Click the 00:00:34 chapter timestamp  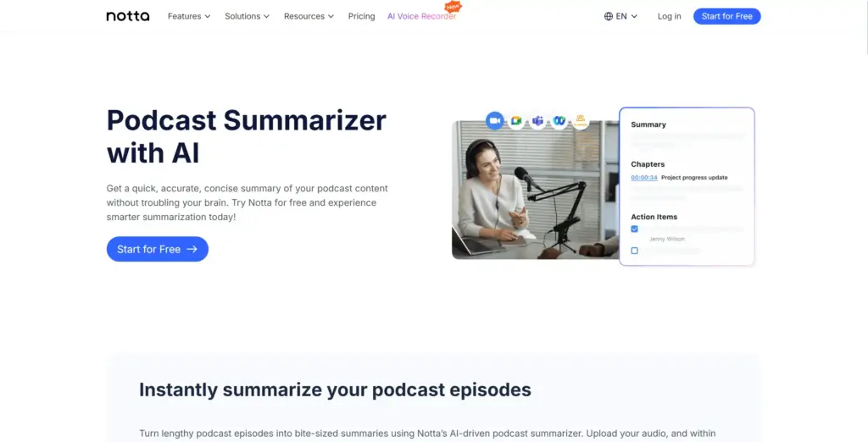click(644, 178)
